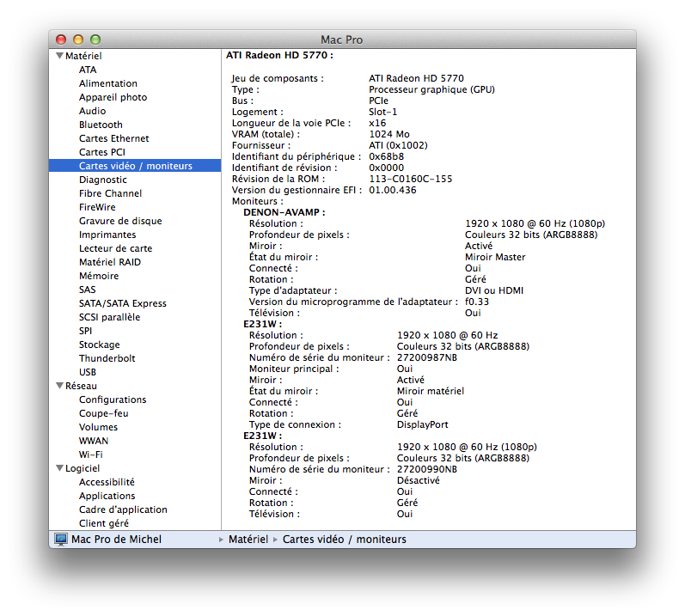Screen dimensions: 685x616
Task: Open the Coupe-feu entry
Action: (104, 413)
